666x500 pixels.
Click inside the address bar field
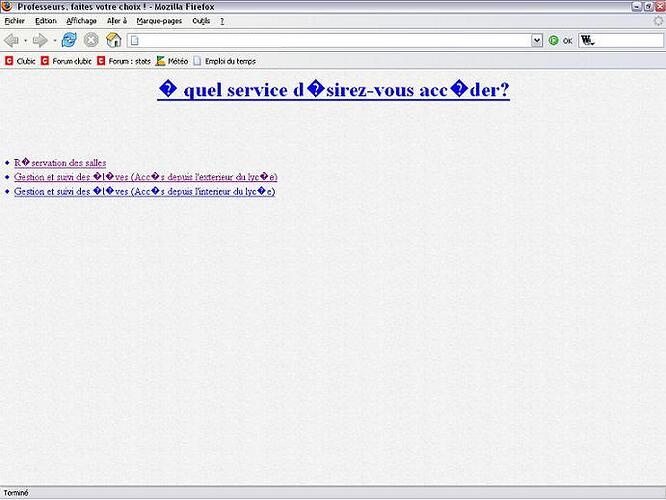coord(330,41)
